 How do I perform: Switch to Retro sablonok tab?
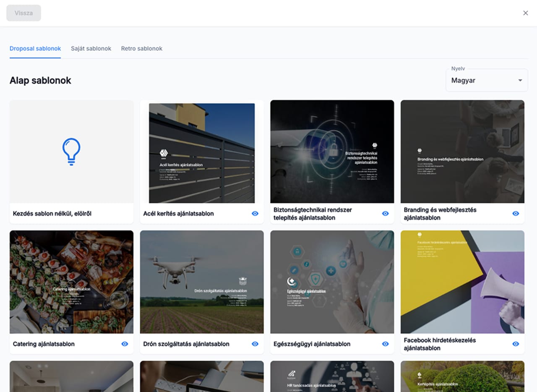click(x=142, y=49)
